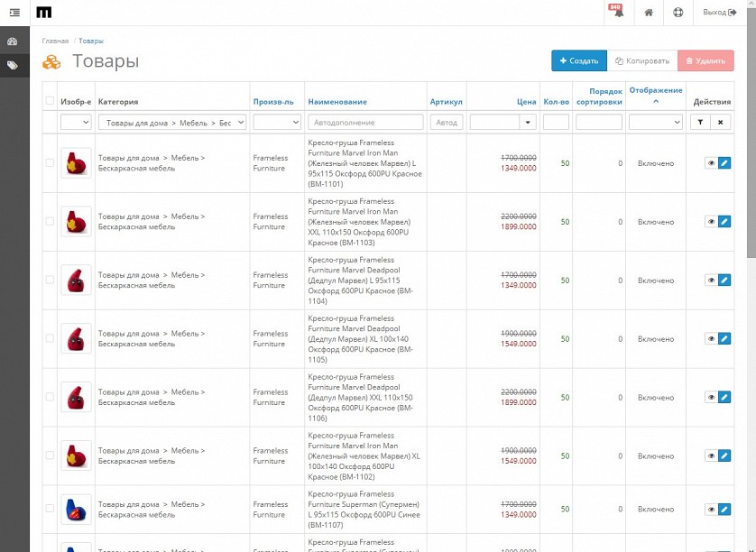Toggle the sidebar menu hamburger icon

pyautogui.click(x=14, y=13)
